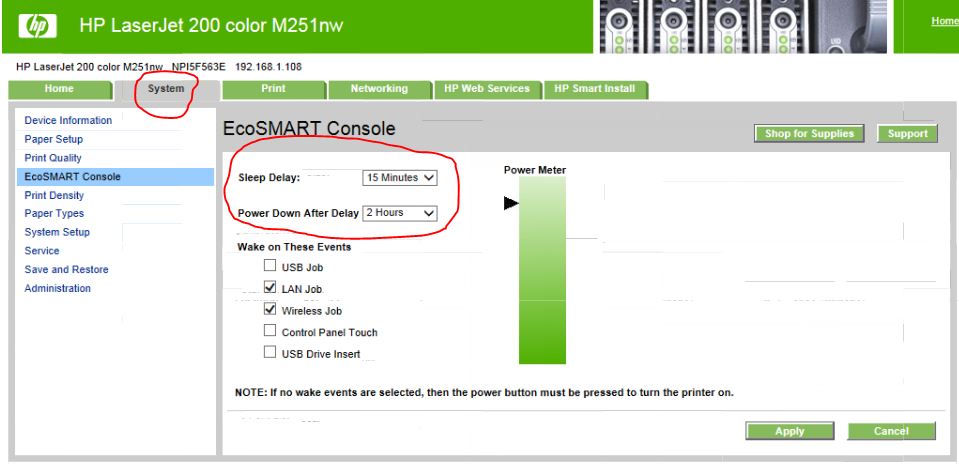Screen dimensions: 959x464
Task: Click the NPI5F563E hostname text
Action: coord(199,67)
